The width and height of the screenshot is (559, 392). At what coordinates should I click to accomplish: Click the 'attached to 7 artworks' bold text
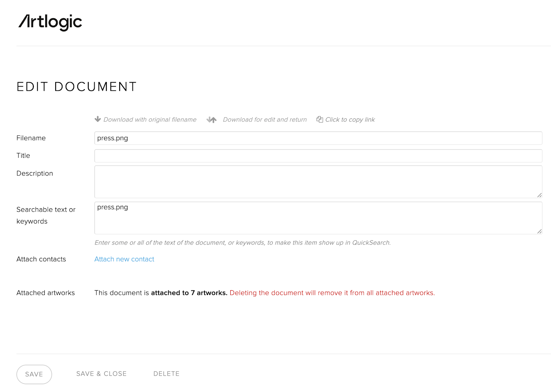coord(189,293)
